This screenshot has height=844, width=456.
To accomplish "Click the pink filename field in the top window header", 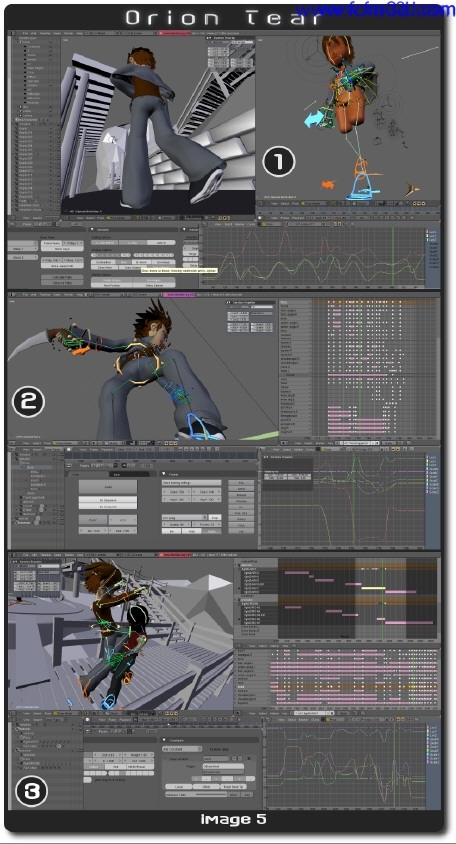I will coord(174,32).
